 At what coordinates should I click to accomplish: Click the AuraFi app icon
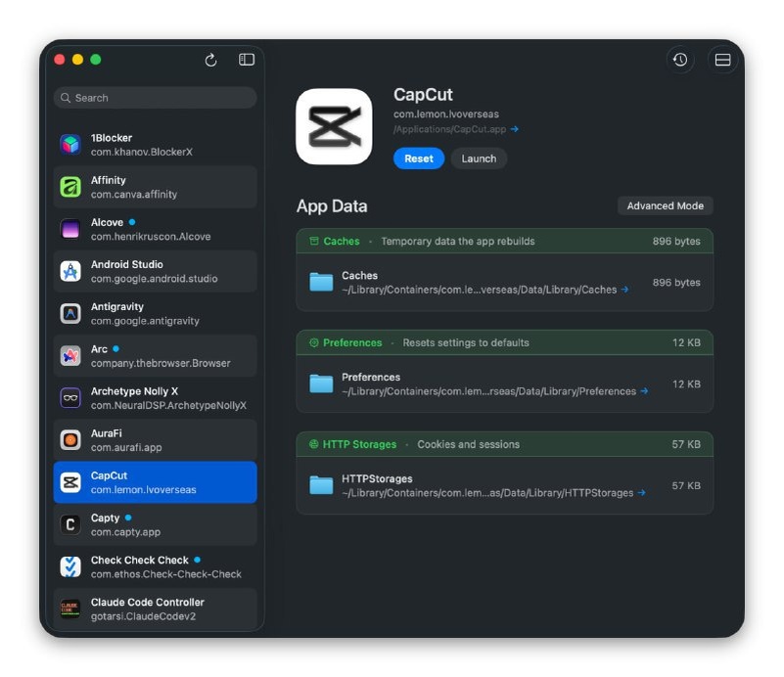pos(70,440)
